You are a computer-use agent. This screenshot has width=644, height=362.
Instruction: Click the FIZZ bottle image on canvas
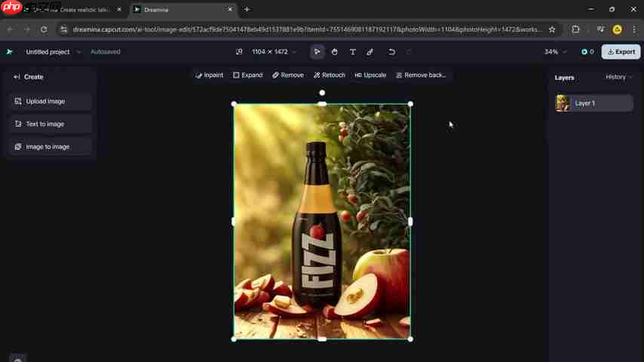coord(322,222)
